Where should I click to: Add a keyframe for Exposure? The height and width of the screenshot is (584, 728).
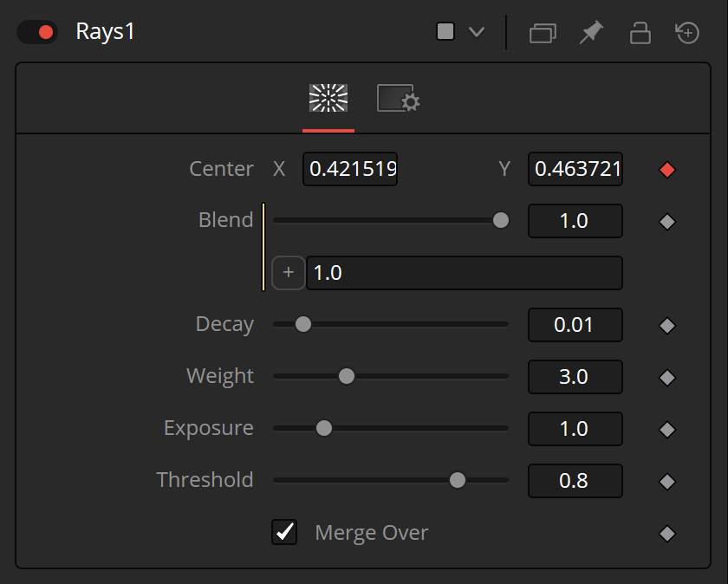[667, 430]
